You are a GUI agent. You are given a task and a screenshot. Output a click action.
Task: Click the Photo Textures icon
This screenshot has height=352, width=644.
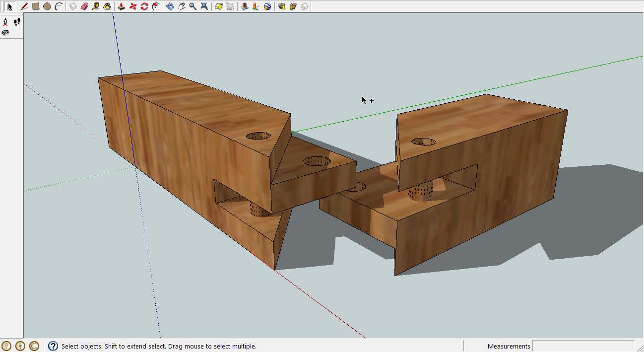(256, 6)
